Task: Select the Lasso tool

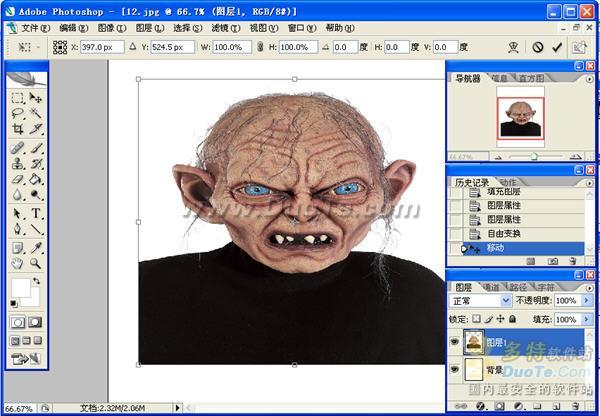Action: pos(17,113)
